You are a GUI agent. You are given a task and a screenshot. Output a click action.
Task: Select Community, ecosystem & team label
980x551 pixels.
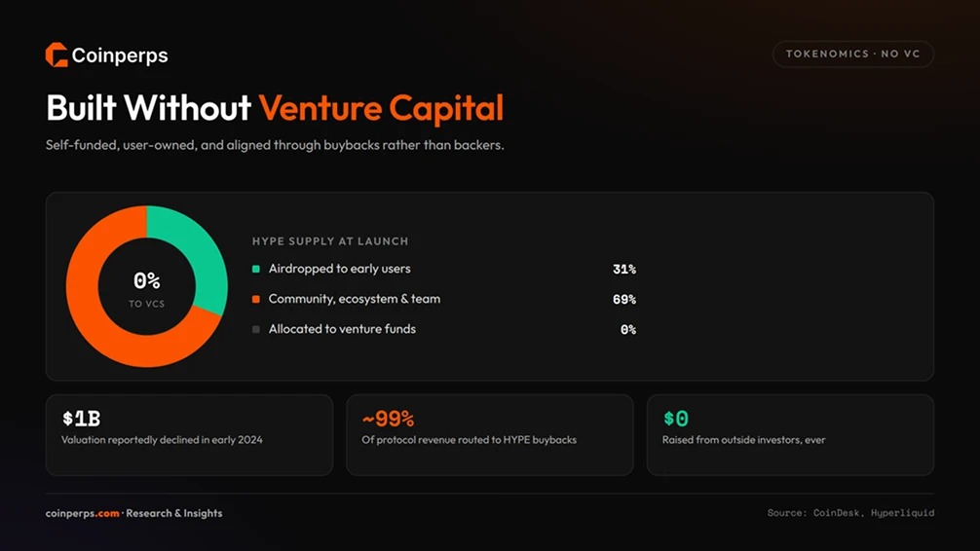[355, 299]
